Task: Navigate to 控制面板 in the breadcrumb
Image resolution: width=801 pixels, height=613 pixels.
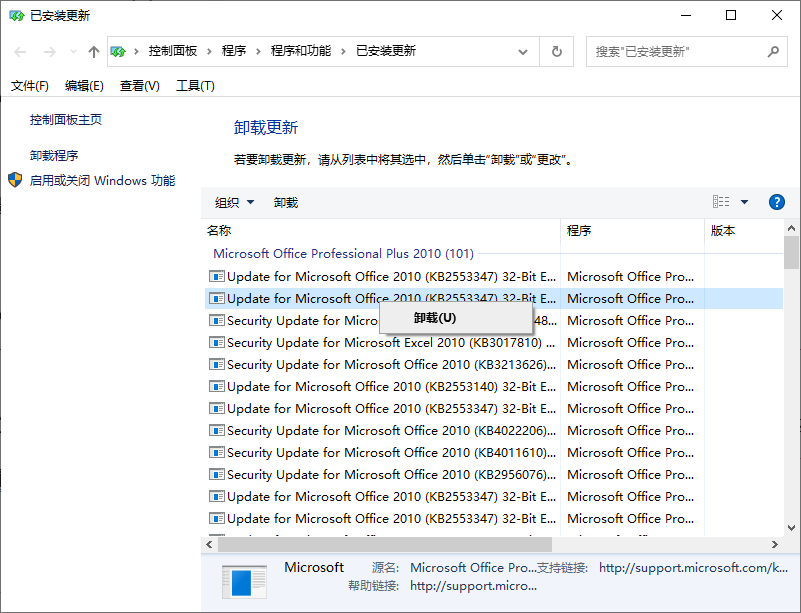Action: tap(173, 51)
